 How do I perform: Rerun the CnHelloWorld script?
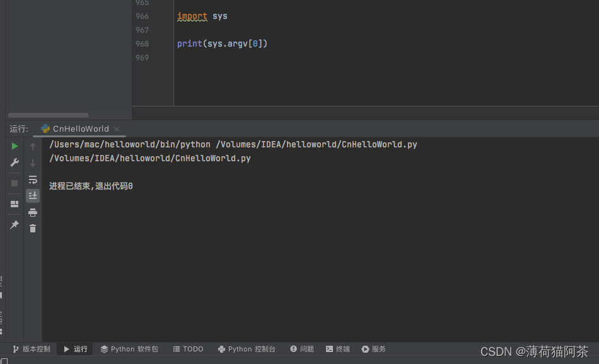tap(14, 145)
